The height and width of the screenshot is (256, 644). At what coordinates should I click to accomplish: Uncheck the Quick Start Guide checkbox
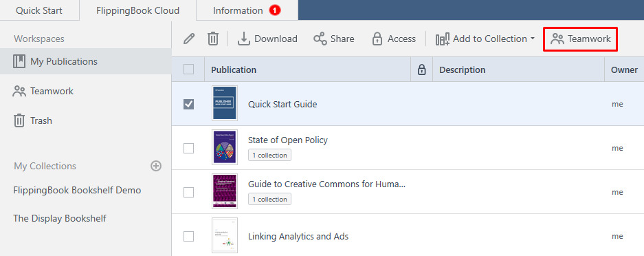(x=188, y=105)
